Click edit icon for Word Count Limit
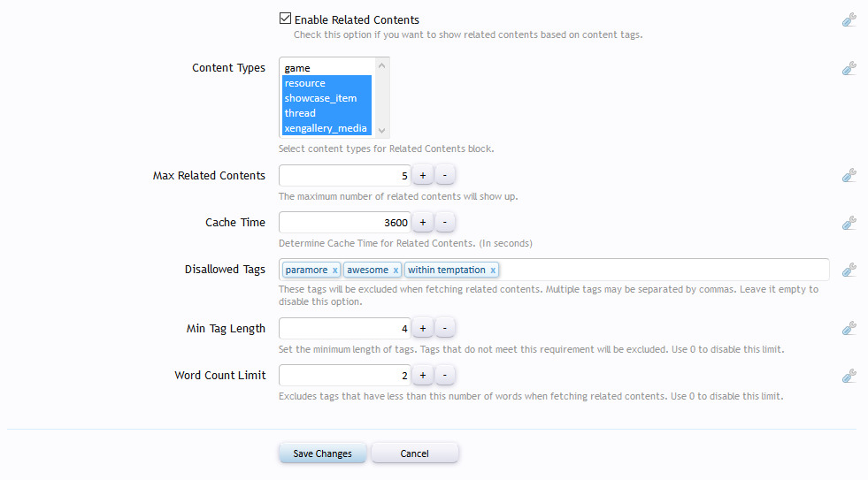Viewport: 868px width, 480px height. (849, 376)
